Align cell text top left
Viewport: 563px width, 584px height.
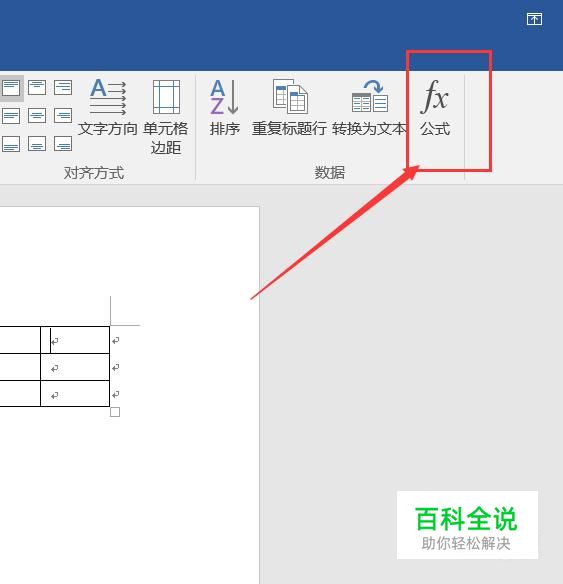(11, 88)
